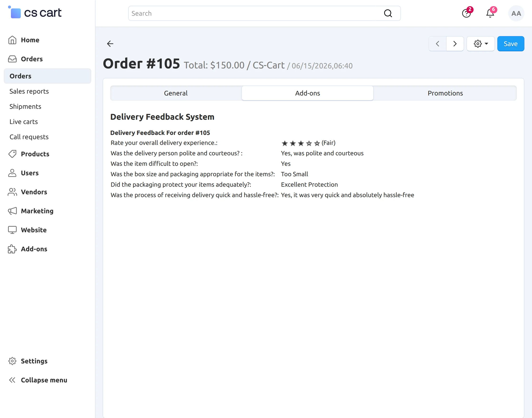Click the Products tag icon
Screen dimensions: 532x418
point(12,154)
